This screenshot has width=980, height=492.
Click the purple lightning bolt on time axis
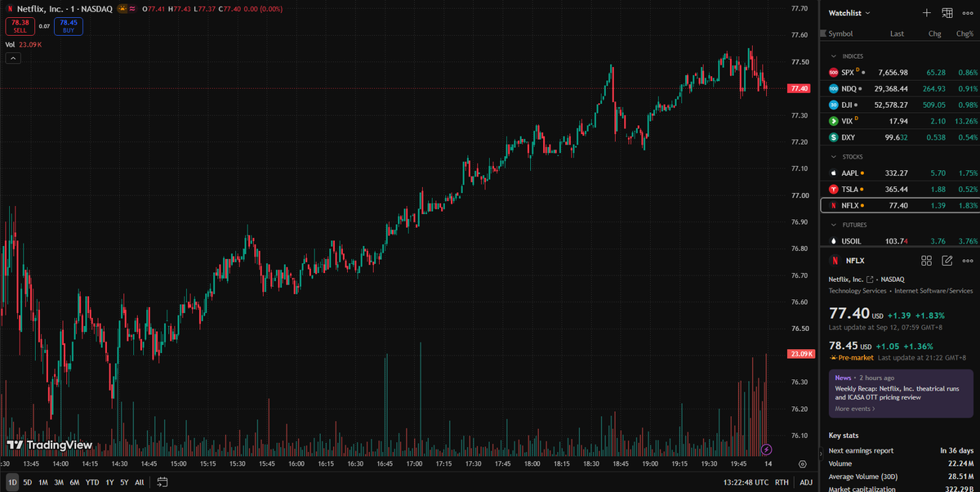(x=766, y=450)
